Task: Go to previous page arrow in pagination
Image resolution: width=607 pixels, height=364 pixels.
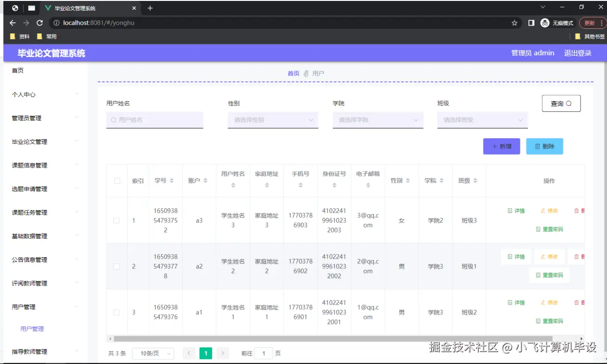Action: point(189,353)
